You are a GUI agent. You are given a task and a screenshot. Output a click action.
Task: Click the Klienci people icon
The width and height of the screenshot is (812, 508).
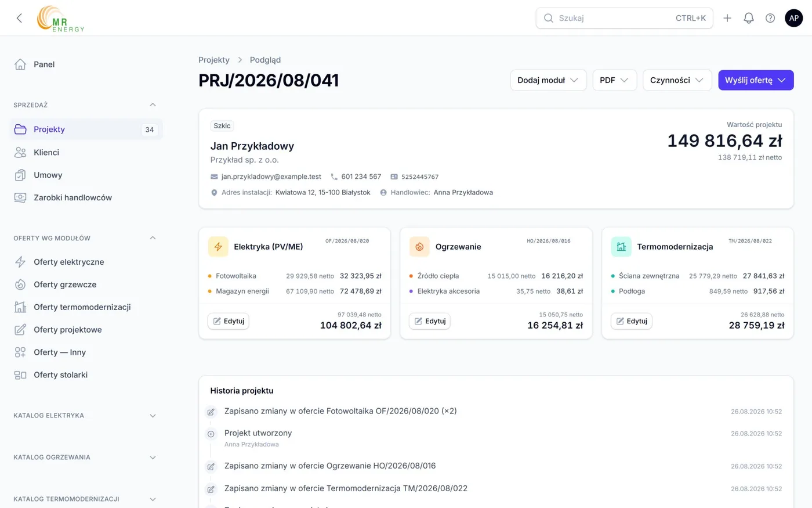[20, 152]
